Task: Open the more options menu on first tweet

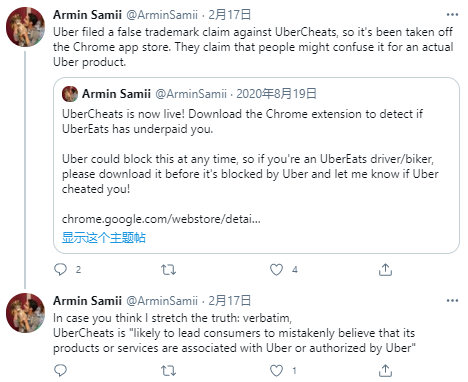Action: coord(452,15)
